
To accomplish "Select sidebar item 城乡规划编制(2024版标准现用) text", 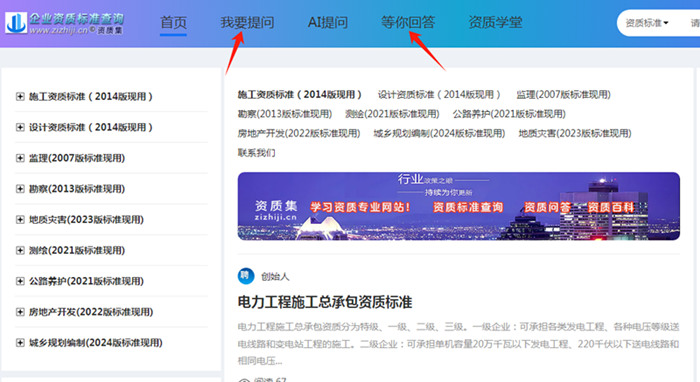I will click(96, 343).
